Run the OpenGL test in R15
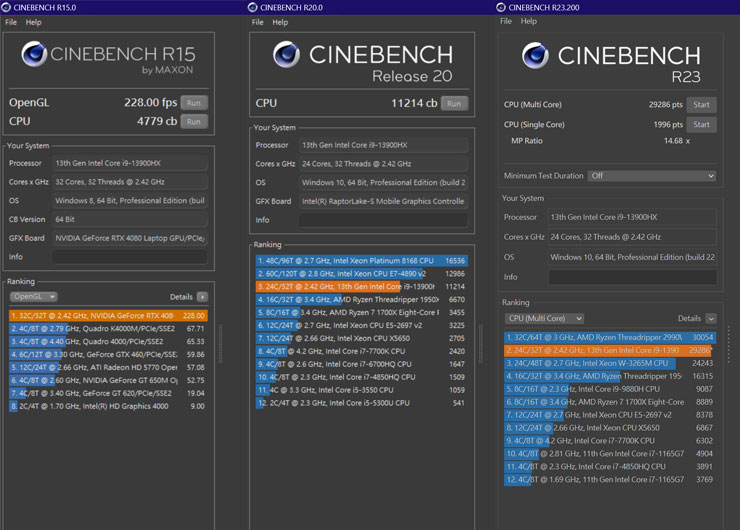The height and width of the screenshot is (530, 740). (194, 103)
